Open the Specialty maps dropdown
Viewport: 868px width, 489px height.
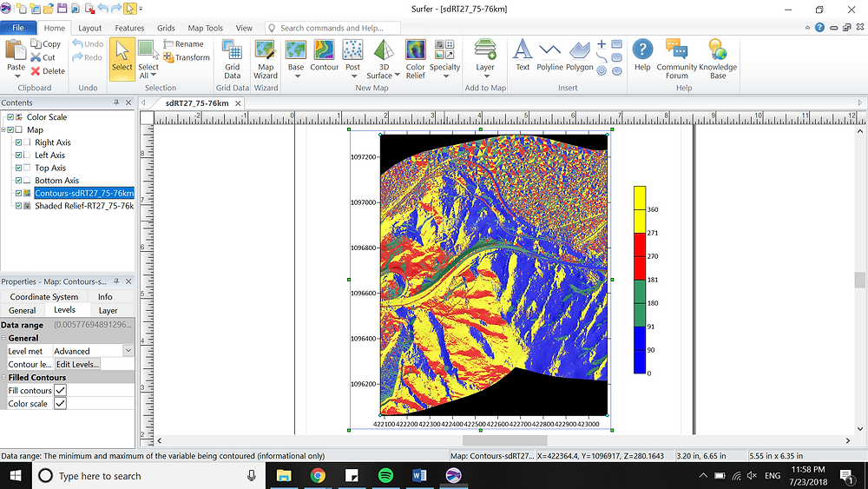(x=445, y=76)
